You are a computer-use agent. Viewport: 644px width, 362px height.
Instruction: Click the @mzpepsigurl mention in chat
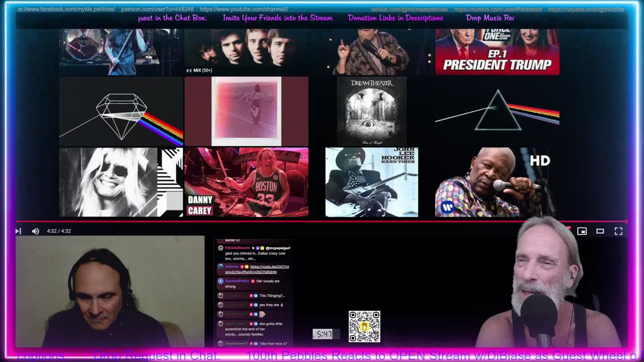[278, 248]
